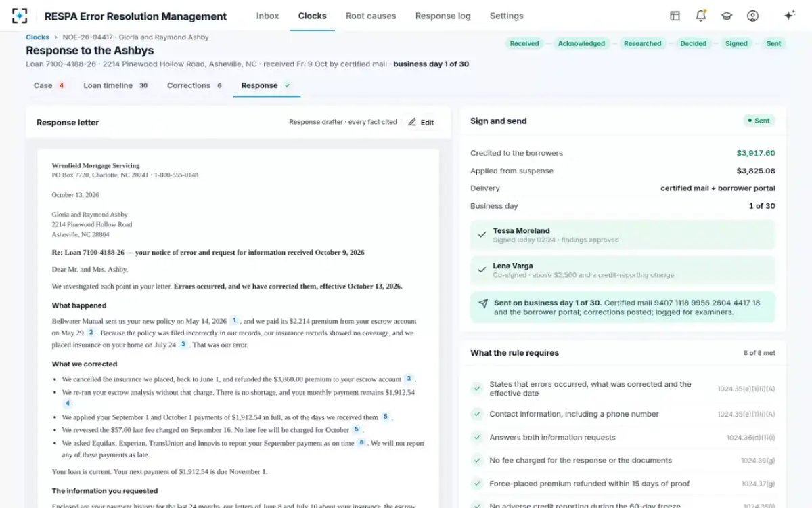Click the Sent badge in Sign and send
812x508 pixels.
(759, 121)
